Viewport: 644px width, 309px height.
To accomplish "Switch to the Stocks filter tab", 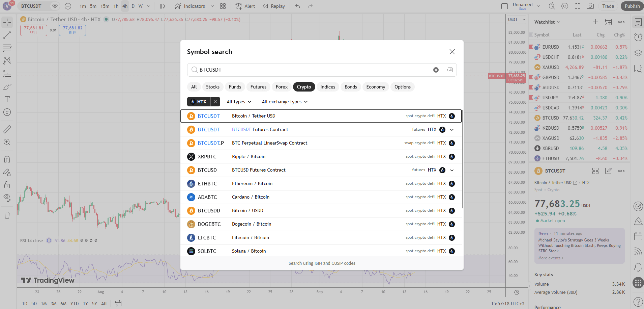I will 213,87.
